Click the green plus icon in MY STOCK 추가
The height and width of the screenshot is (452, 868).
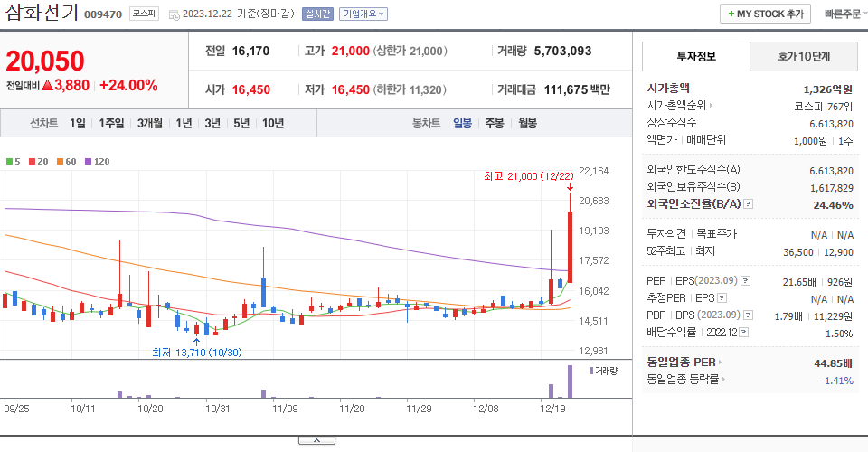point(731,14)
